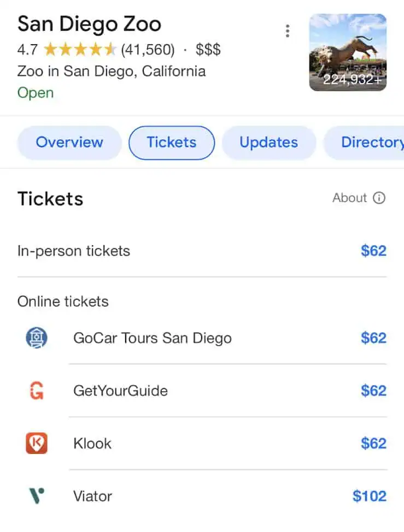Screen dimensions: 404x532
Task: Click the About label in Tickets section
Action: [349, 198]
